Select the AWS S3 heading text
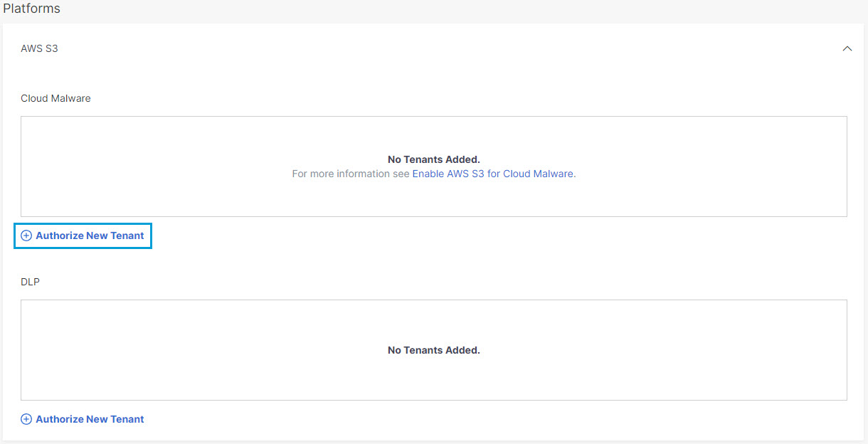Screen dimensions: 868x444 39,49
